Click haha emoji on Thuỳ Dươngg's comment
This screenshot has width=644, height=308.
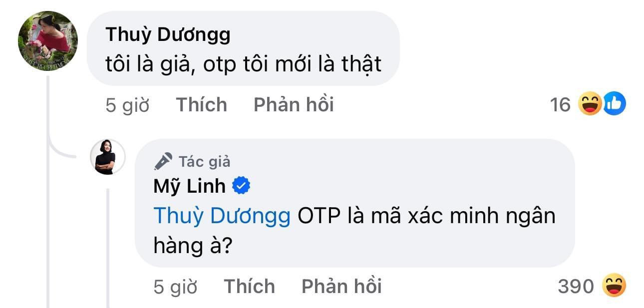click(x=590, y=104)
